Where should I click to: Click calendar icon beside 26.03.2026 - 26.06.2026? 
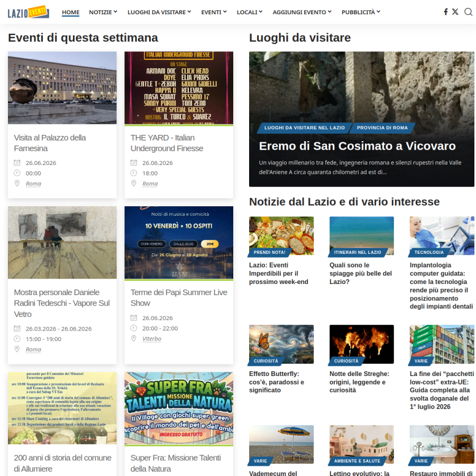17,328
